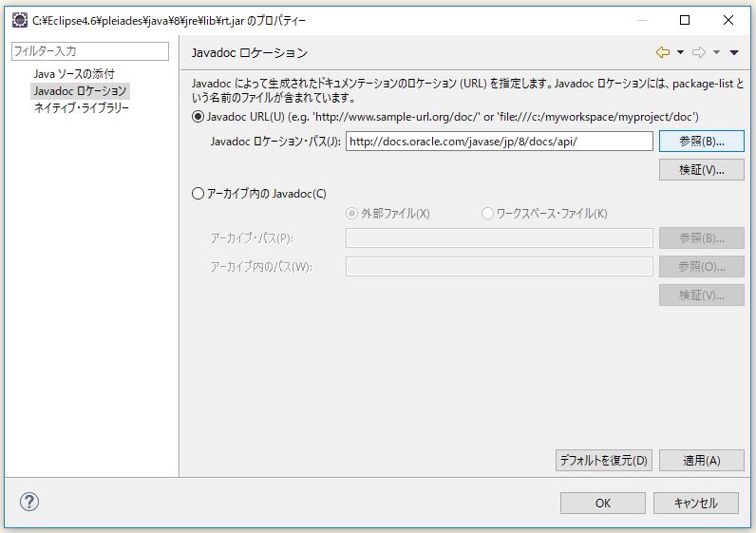Click the Eclipse icon in title bar
This screenshot has width=756, height=533.
[x=19, y=20]
